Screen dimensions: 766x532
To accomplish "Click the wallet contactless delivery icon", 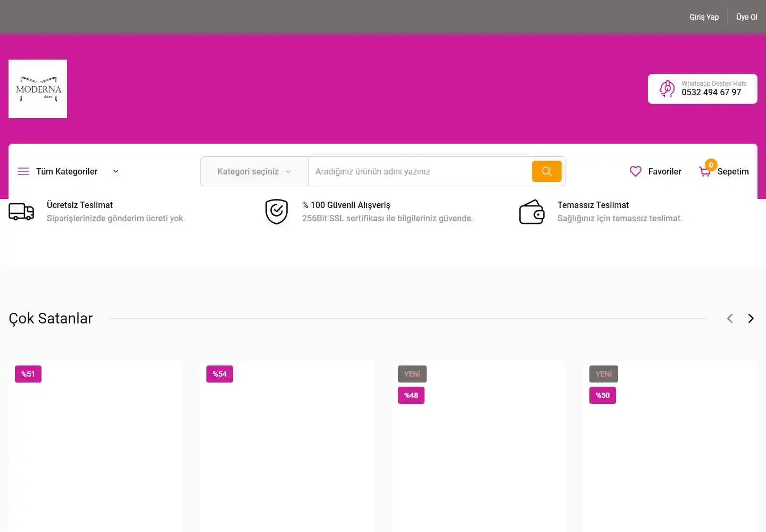I will pos(532,212).
